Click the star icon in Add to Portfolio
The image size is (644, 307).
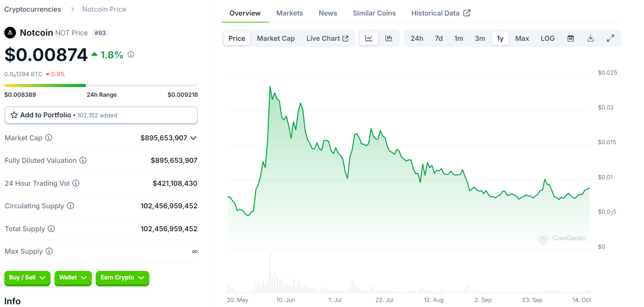pyautogui.click(x=14, y=115)
